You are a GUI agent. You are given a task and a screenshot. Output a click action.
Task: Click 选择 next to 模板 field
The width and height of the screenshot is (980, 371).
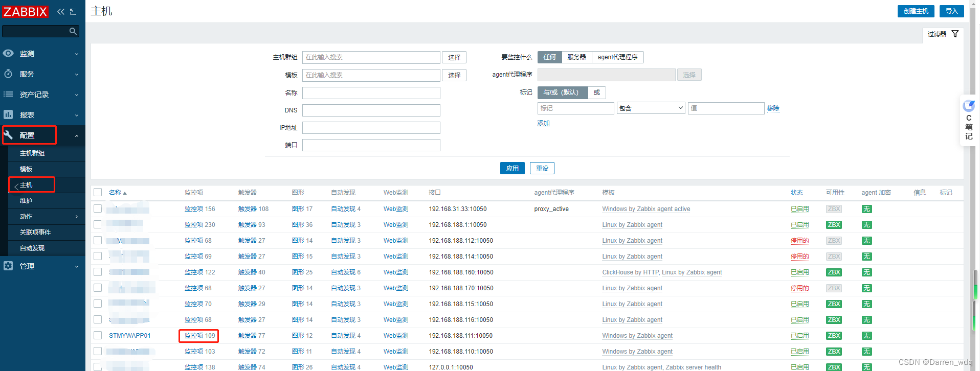(x=454, y=75)
